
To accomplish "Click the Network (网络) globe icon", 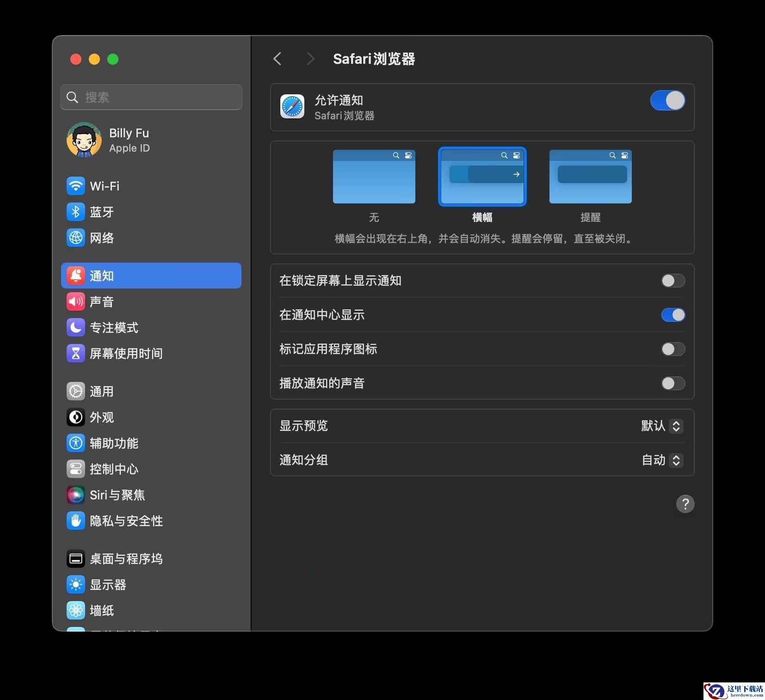I will [x=76, y=238].
